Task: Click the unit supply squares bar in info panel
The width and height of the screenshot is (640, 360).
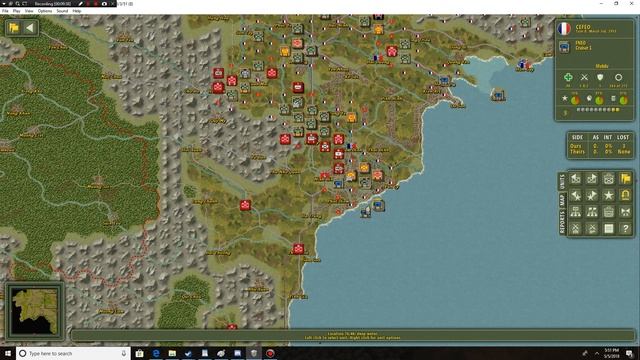Action: point(598,110)
